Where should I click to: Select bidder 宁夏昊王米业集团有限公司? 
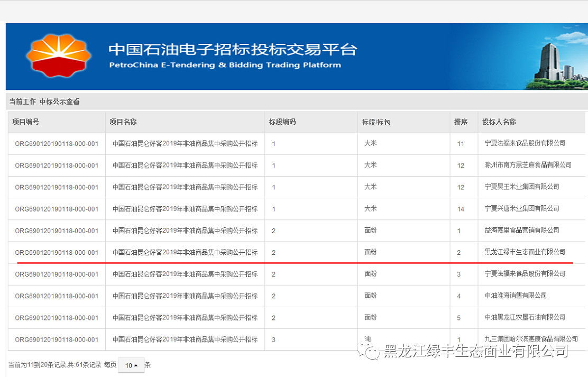(521, 187)
